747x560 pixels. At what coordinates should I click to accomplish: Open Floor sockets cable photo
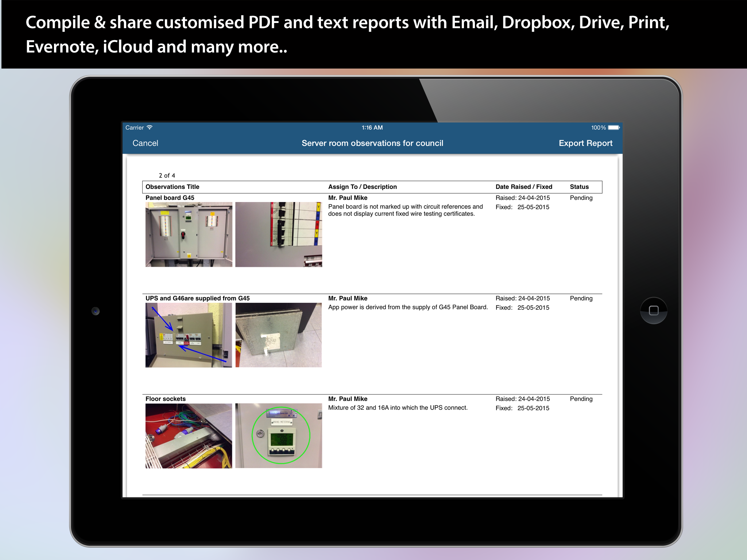(x=189, y=436)
